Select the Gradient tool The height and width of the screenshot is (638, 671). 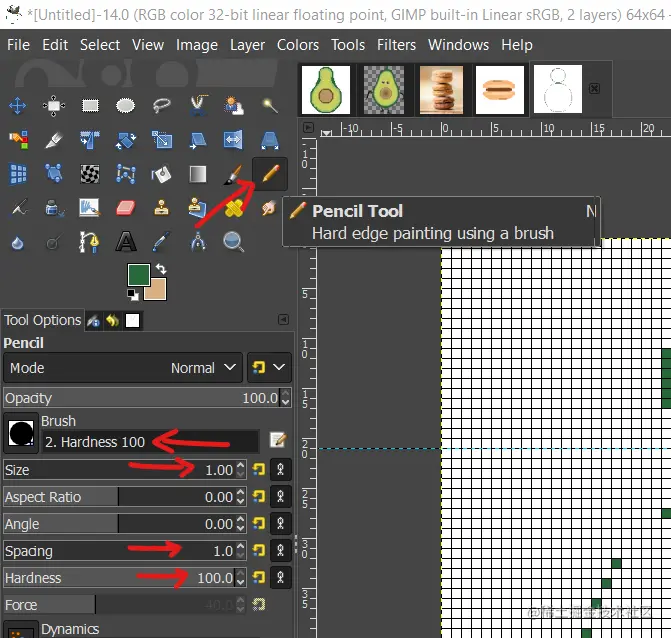[x=198, y=174]
